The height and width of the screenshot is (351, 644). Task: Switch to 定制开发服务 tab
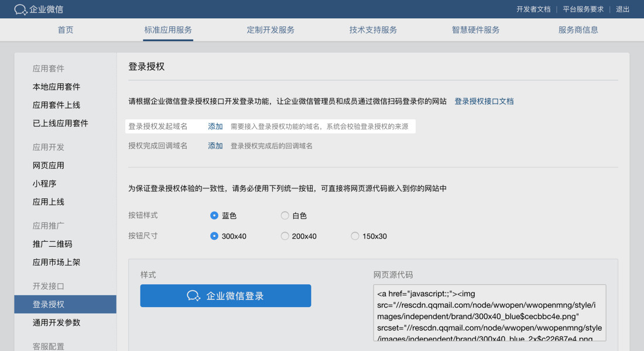click(x=270, y=30)
